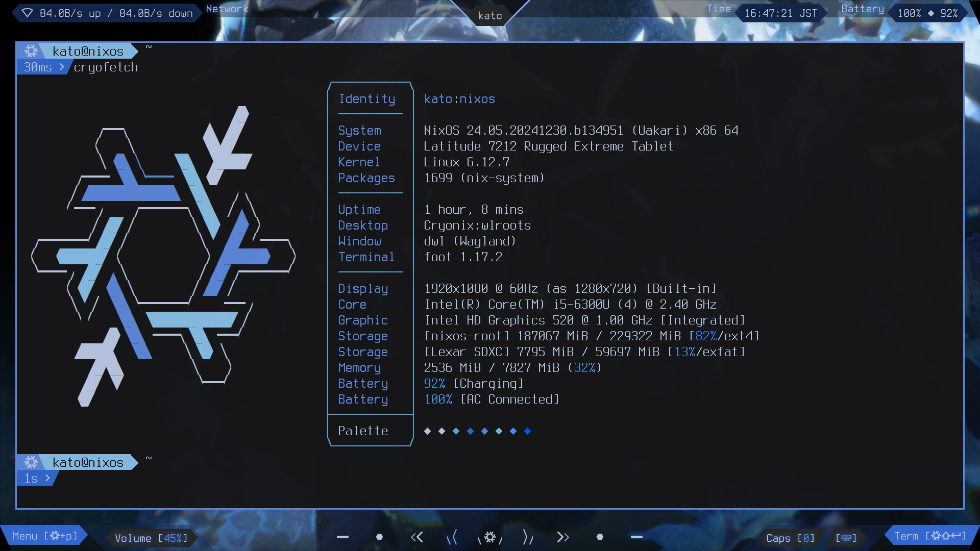Click the Intel Core i5-6300U line

pos(570,305)
